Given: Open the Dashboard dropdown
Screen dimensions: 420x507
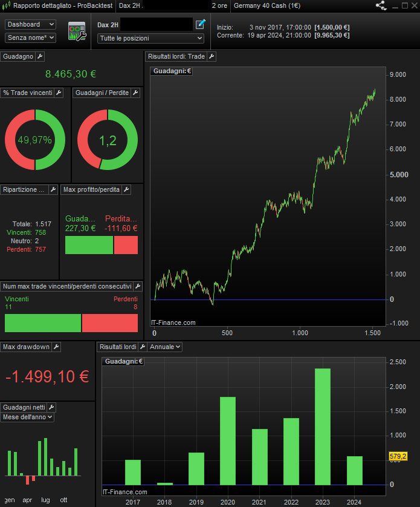Looking at the screenshot, I should click(30, 24).
